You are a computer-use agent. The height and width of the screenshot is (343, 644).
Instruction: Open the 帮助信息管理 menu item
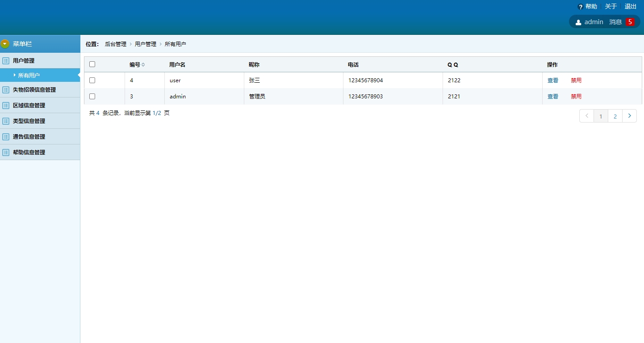coord(29,152)
